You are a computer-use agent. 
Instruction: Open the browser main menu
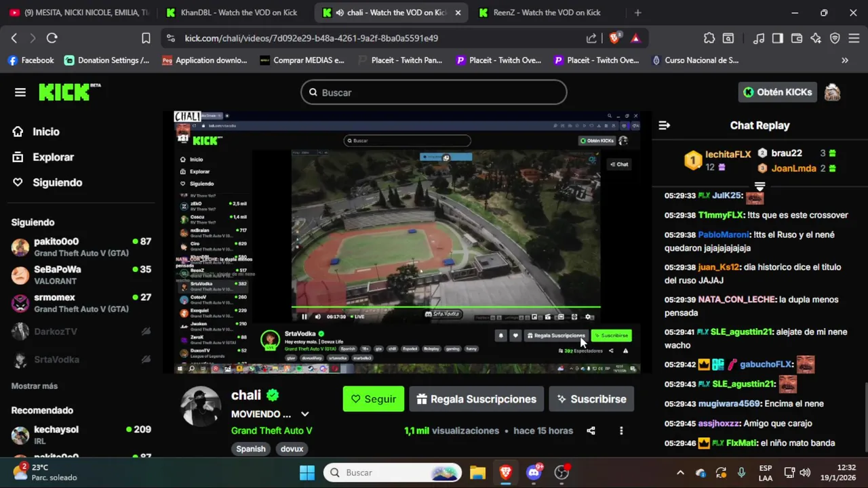[x=854, y=39]
